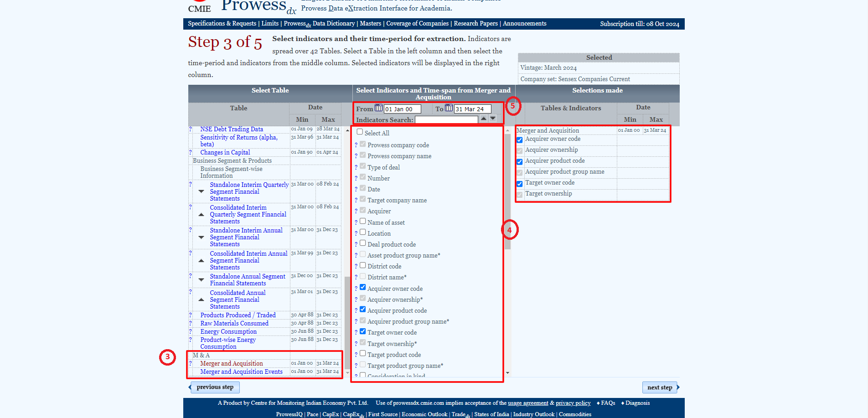Click the help question mark for Deal product code

[356, 245]
